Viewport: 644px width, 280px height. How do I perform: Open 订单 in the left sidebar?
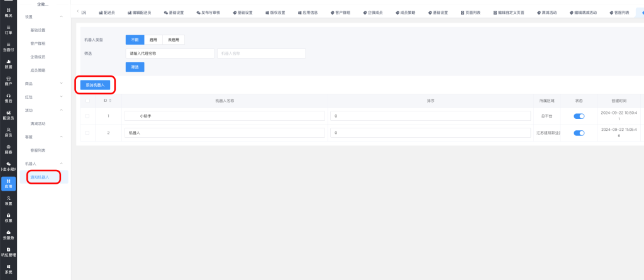click(x=8, y=29)
